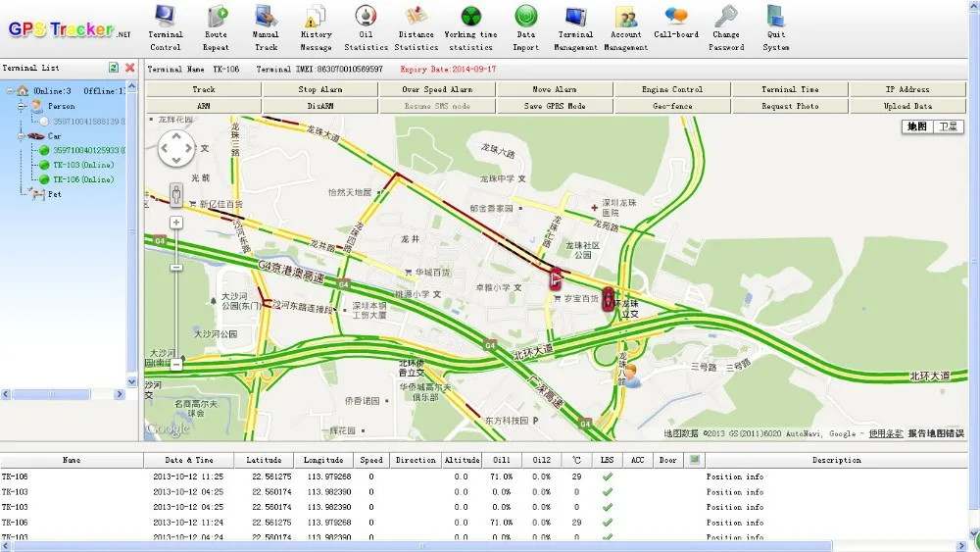Click Over Speed Alarm button
This screenshot has height=552, width=980.
[437, 89]
